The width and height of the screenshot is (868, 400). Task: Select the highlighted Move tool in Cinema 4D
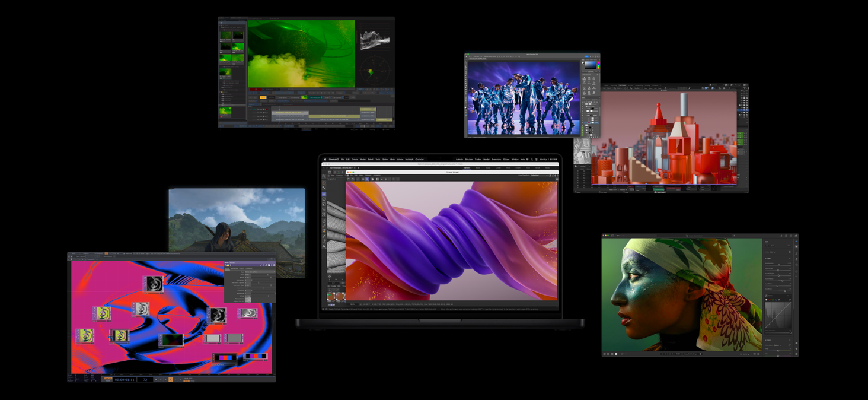click(324, 194)
